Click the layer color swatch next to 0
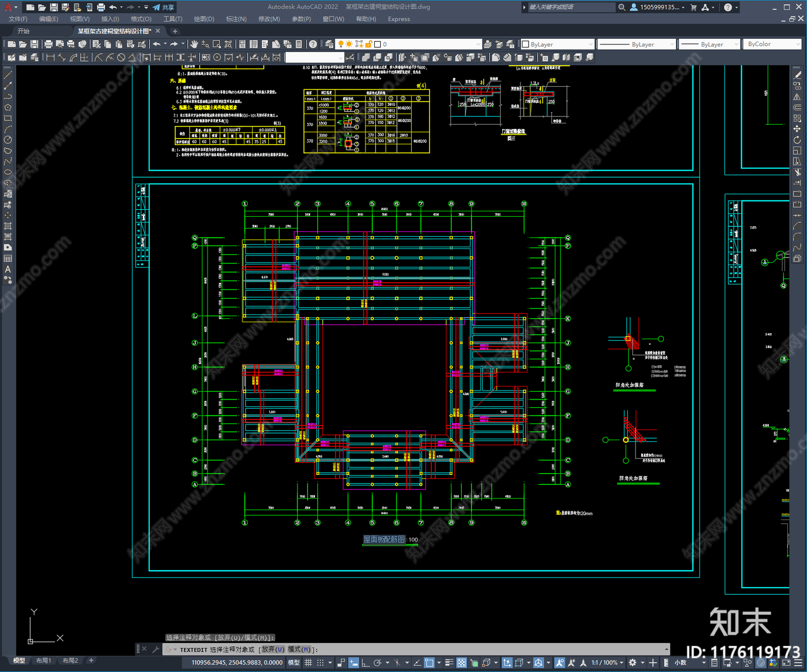807x672 pixels. (x=377, y=44)
